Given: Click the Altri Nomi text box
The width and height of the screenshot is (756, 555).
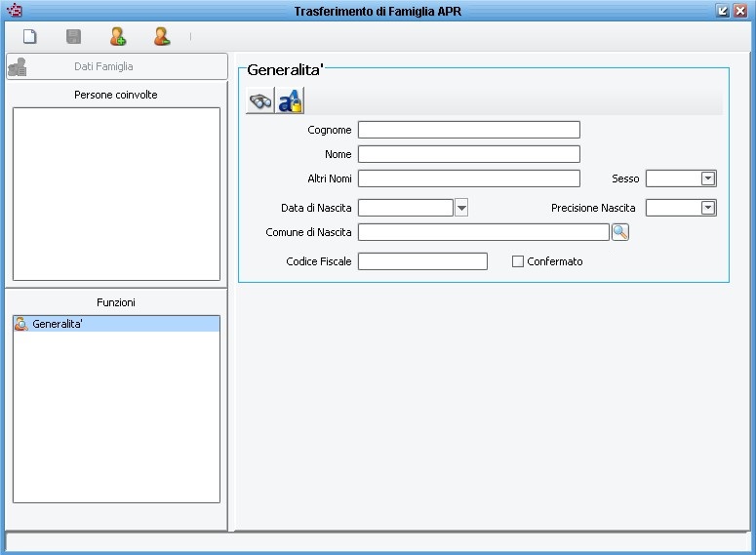Looking at the screenshot, I should 468,178.
